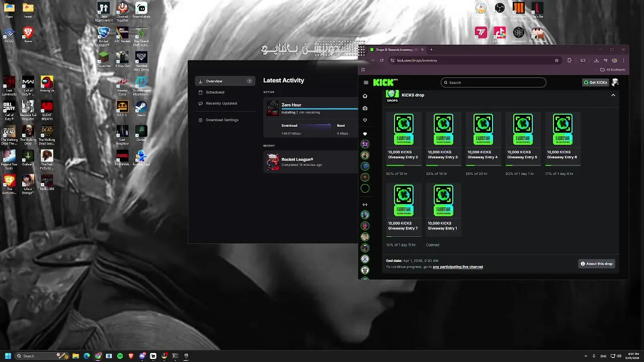Open Apps folder on desktop

click(9, 10)
